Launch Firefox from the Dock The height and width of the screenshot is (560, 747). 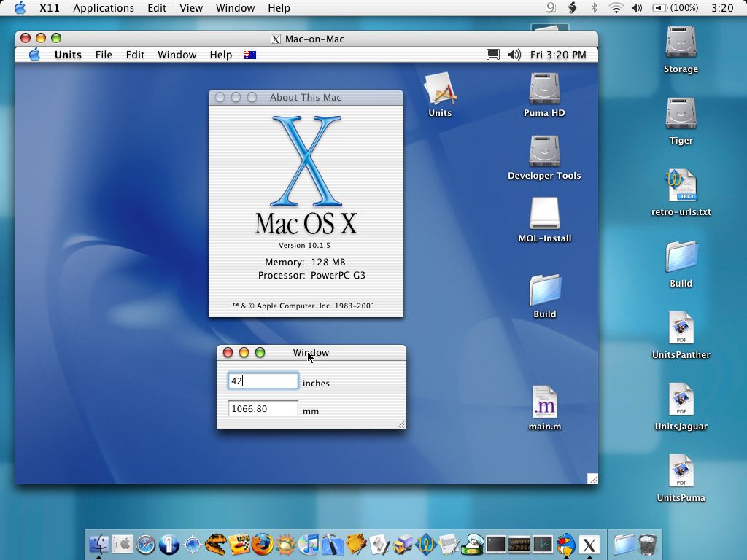[x=263, y=544]
